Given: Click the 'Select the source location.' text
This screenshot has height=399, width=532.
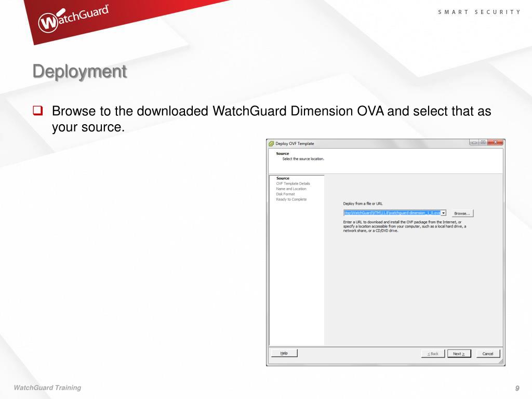Looking at the screenshot, I should (x=303, y=159).
